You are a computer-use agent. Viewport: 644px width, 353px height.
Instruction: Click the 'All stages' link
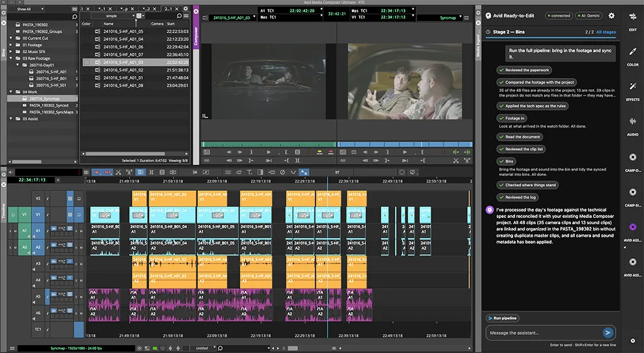pyautogui.click(x=606, y=32)
